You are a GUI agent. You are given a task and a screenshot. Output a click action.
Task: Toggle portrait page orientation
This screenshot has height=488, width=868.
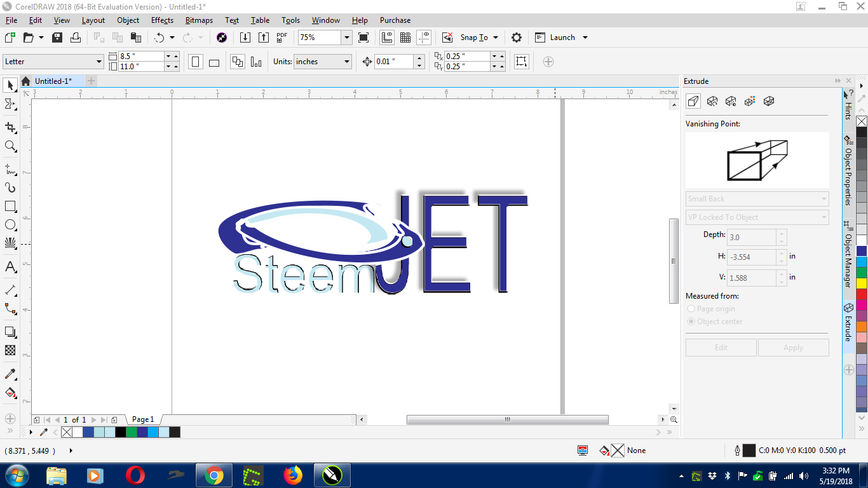click(x=196, y=62)
